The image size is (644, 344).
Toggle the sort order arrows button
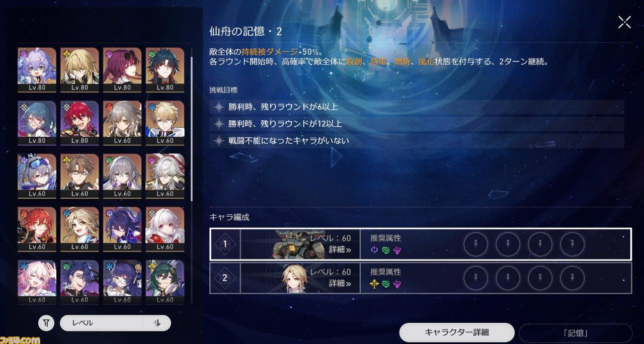156,323
